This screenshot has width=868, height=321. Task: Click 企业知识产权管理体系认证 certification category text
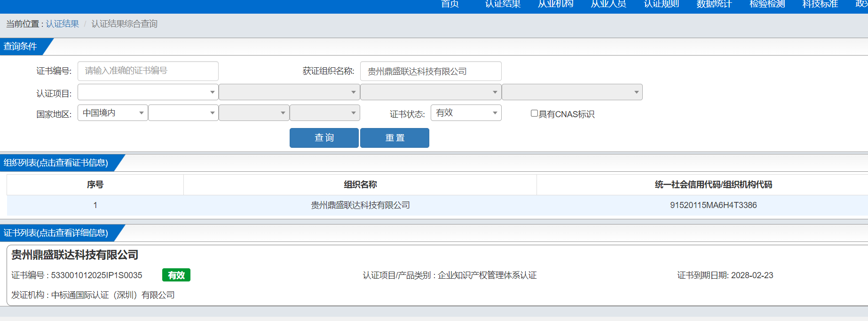click(487, 275)
